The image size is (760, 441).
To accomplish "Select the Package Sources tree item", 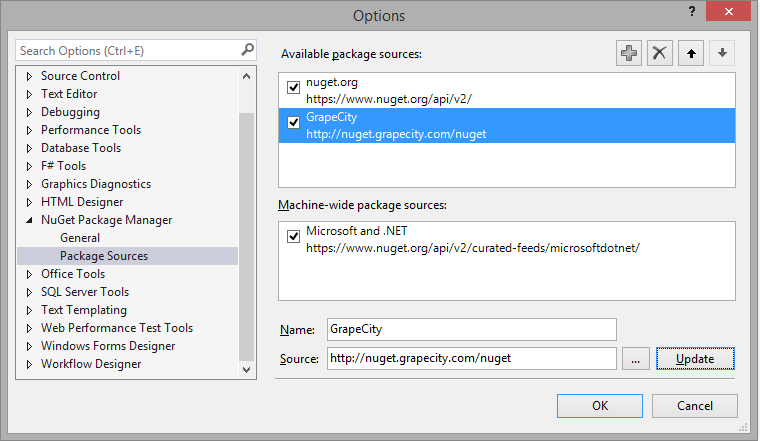I will tap(104, 256).
